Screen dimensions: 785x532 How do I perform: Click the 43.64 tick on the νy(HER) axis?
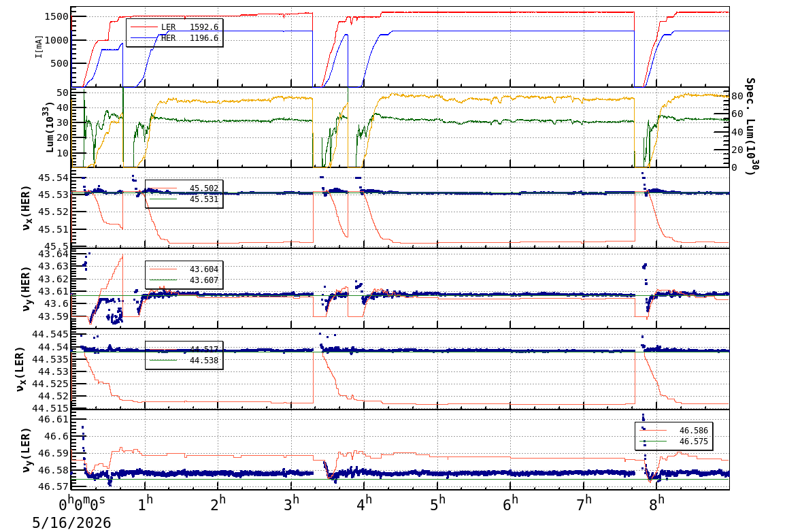click(x=54, y=254)
